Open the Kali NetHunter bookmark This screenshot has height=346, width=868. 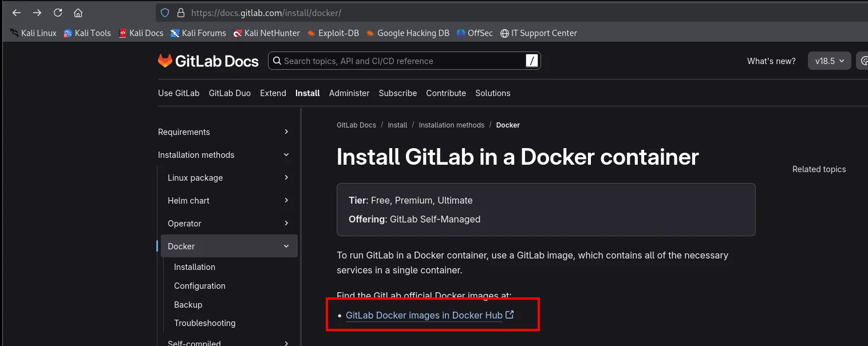[x=266, y=33]
